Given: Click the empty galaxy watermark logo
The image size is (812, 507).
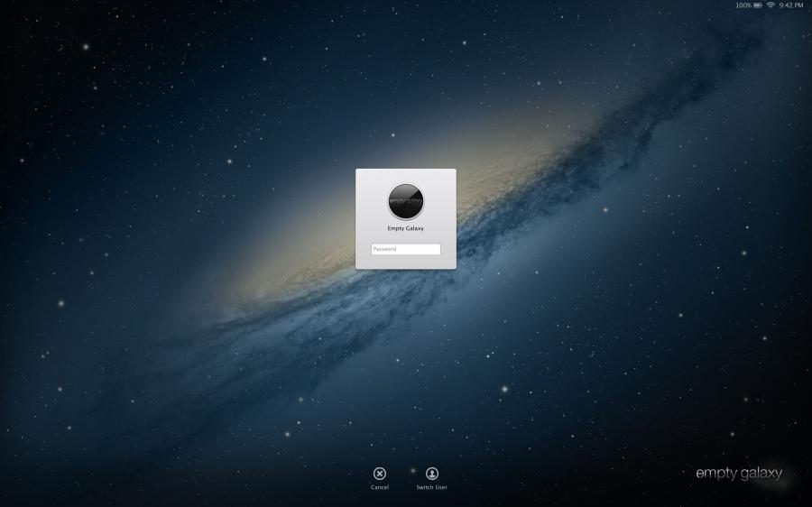Looking at the screenshot, I should [x=738, y=474].
